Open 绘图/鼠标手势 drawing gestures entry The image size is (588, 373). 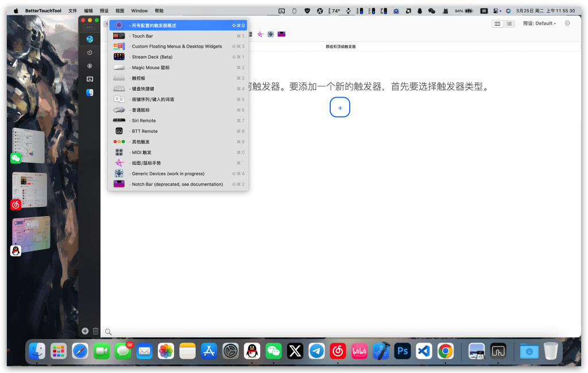[x=178, y=163]
